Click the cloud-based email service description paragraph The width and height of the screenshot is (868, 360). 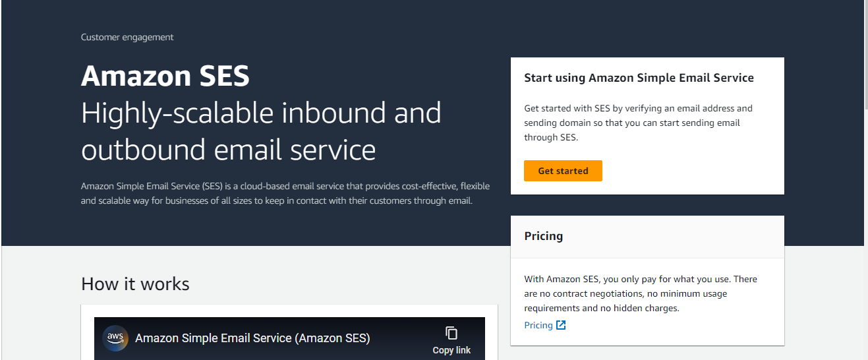(285, 193)
